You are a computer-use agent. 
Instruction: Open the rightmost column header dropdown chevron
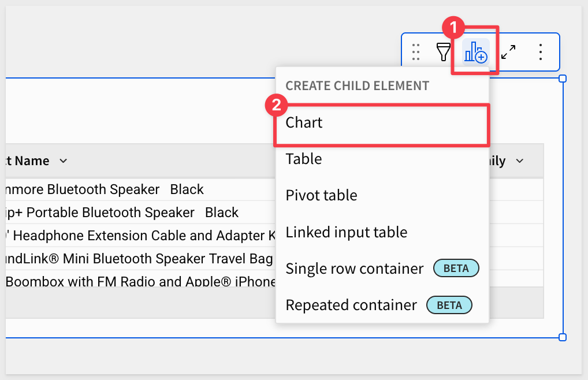coord(520,161)
